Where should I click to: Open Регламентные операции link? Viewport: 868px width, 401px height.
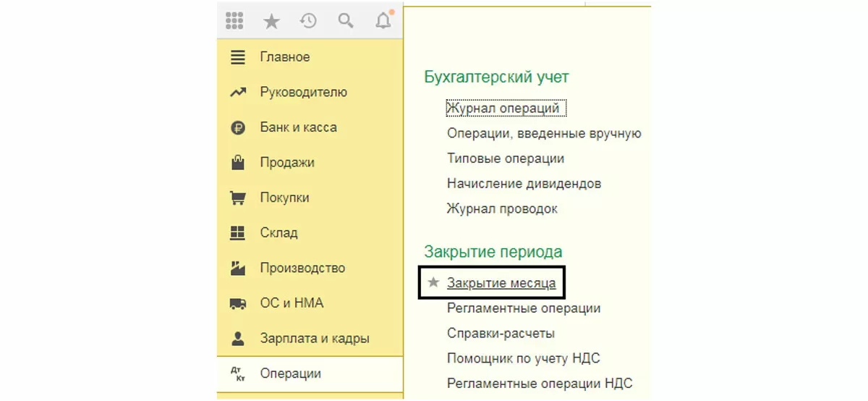[x=524, y=308]
